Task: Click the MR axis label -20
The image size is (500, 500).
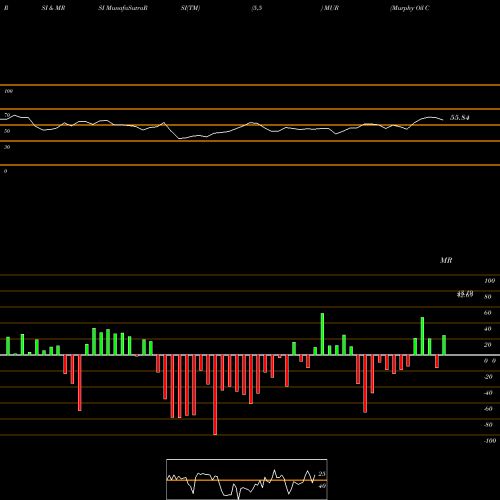Action: pos(488,377)
